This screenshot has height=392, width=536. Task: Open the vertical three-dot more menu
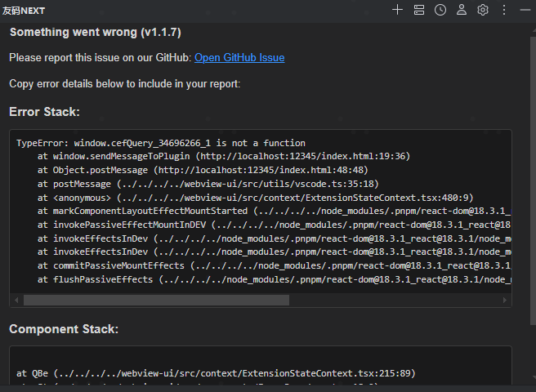pos(504,10)
